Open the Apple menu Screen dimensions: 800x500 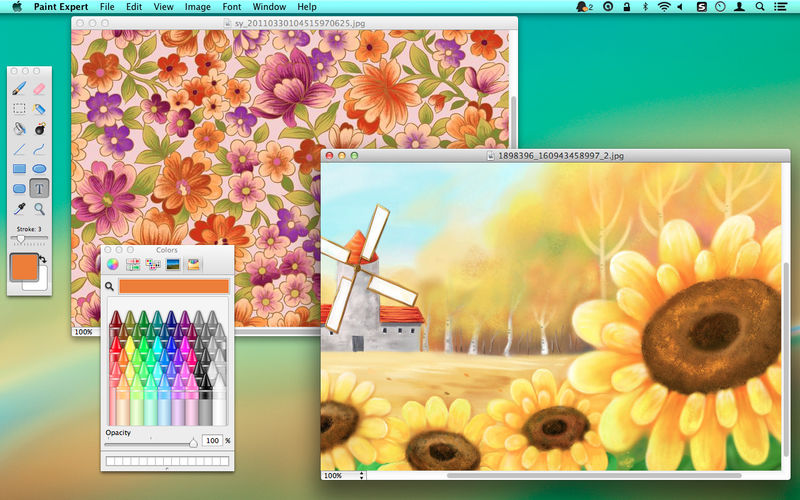17,7
